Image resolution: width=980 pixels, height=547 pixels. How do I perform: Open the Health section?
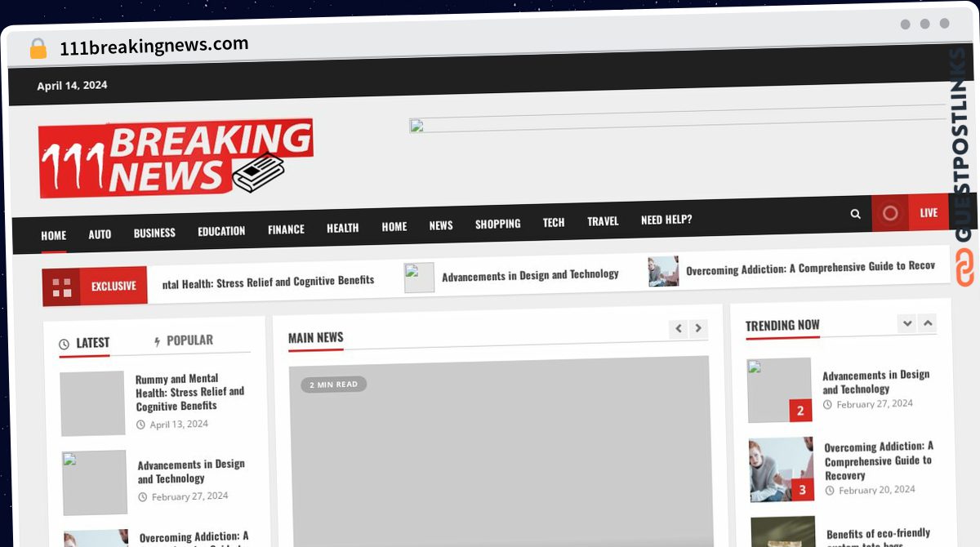point(343,228)
